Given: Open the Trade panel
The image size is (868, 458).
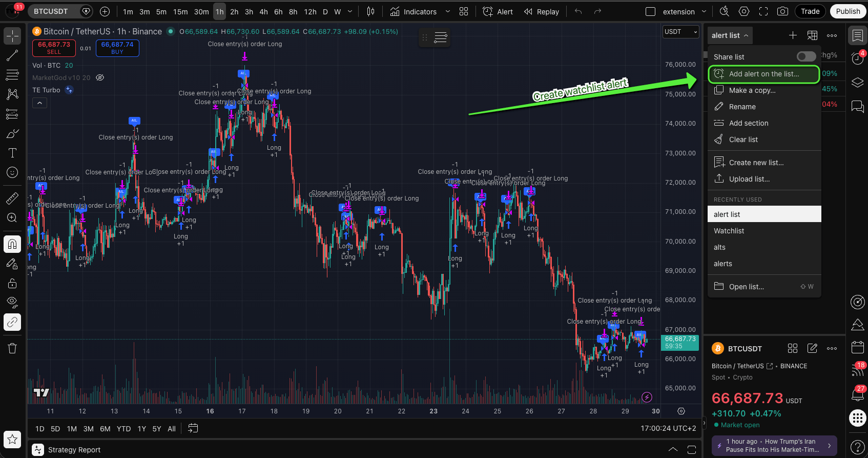Looking at the screenshot, I should tap(810, 11).
